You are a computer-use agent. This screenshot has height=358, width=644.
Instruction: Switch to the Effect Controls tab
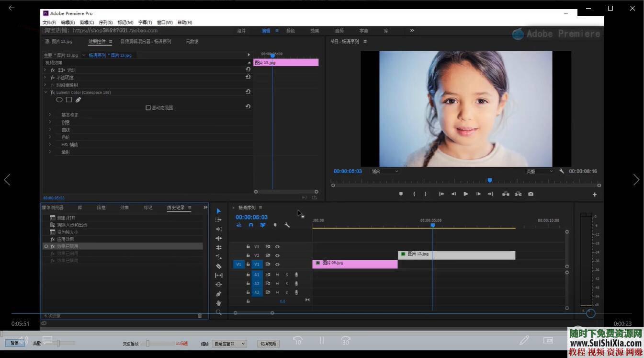(x=97, y=42)
